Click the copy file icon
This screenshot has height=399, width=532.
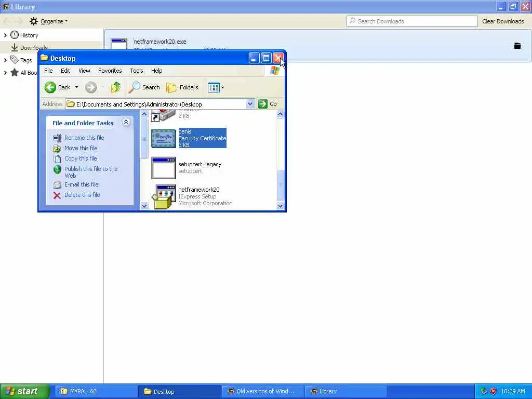pos(57,159)
